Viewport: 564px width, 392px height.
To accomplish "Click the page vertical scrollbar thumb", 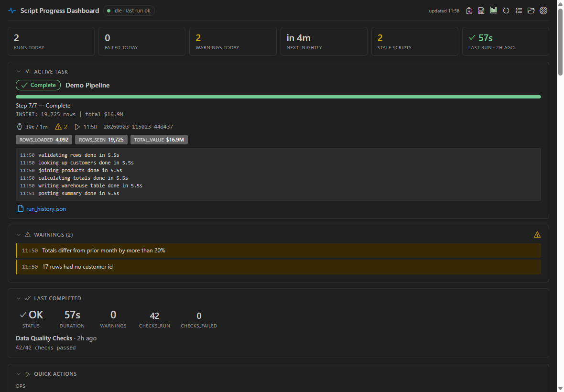I will [x=560, y=42].
